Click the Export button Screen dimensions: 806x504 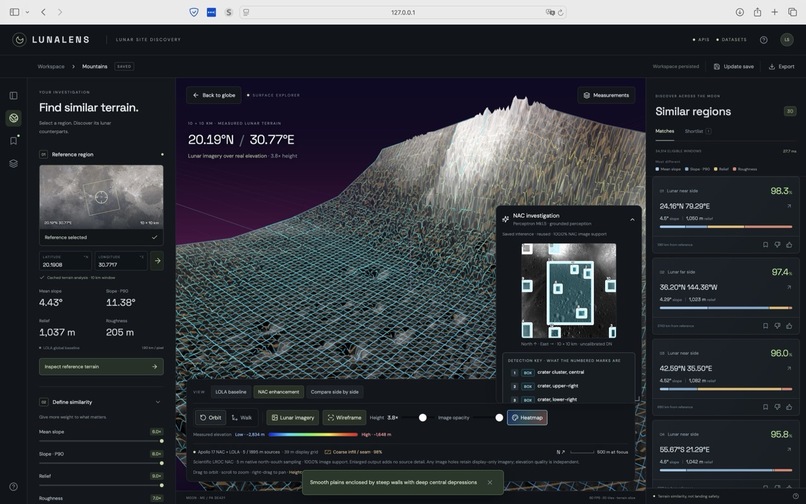[x=781, y=66]
